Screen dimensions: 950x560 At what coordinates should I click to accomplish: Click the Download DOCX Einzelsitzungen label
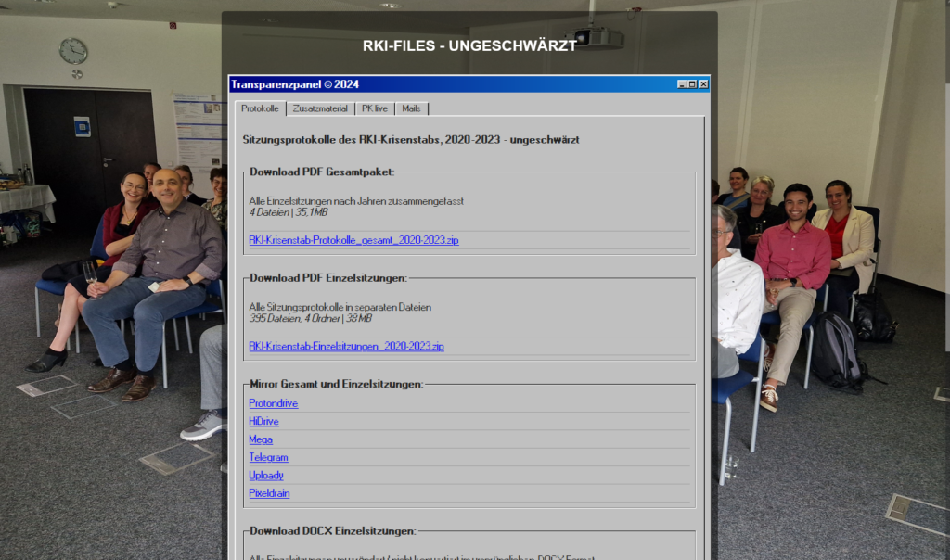click(x=333, y=531)
